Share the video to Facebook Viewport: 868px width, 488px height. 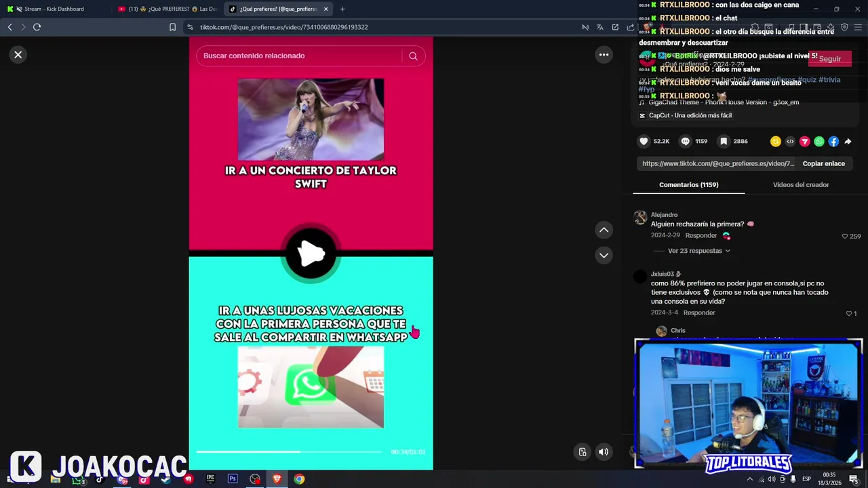tap(833, 142)
